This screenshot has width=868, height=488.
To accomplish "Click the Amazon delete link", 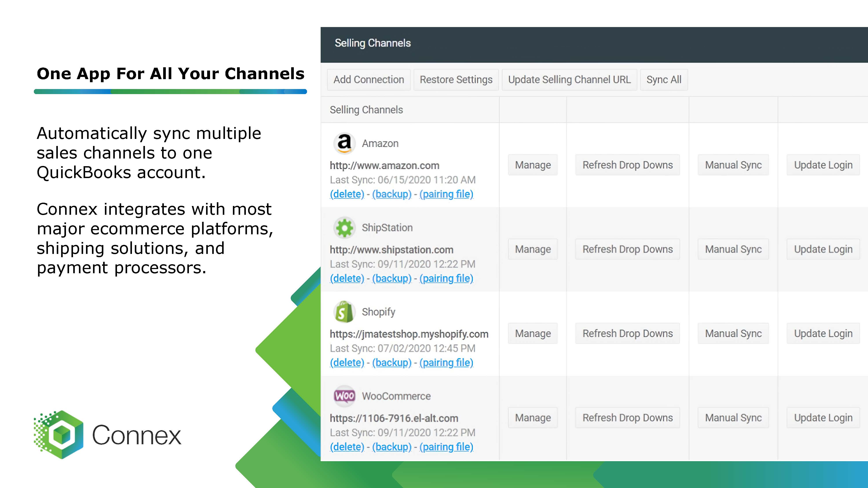I will click(347, 194).
